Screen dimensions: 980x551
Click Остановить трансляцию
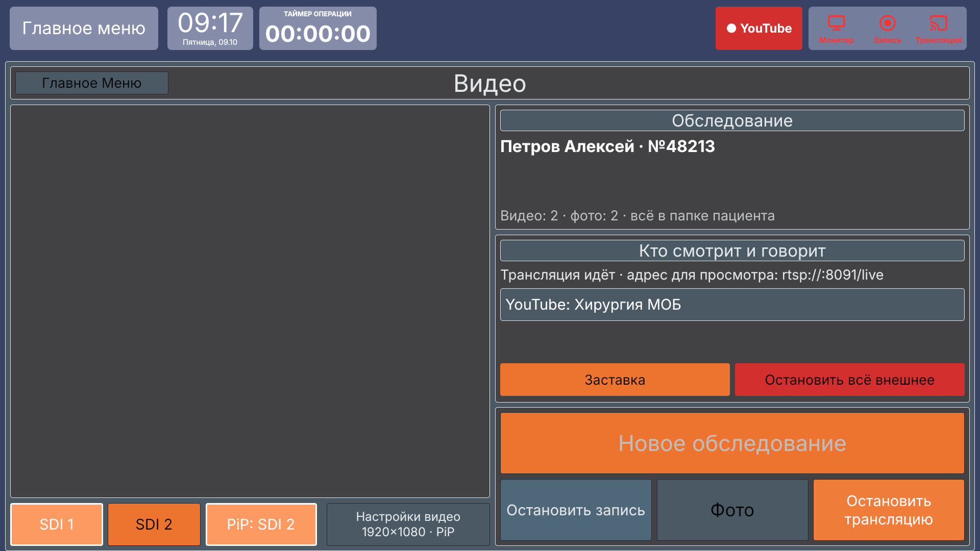click(889, 510)
